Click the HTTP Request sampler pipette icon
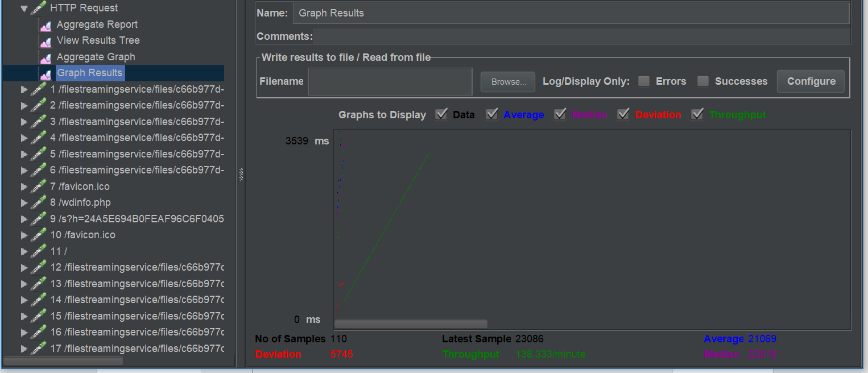Image resolution: width=868 pixels, height=373 pixels. pos(39,8)
